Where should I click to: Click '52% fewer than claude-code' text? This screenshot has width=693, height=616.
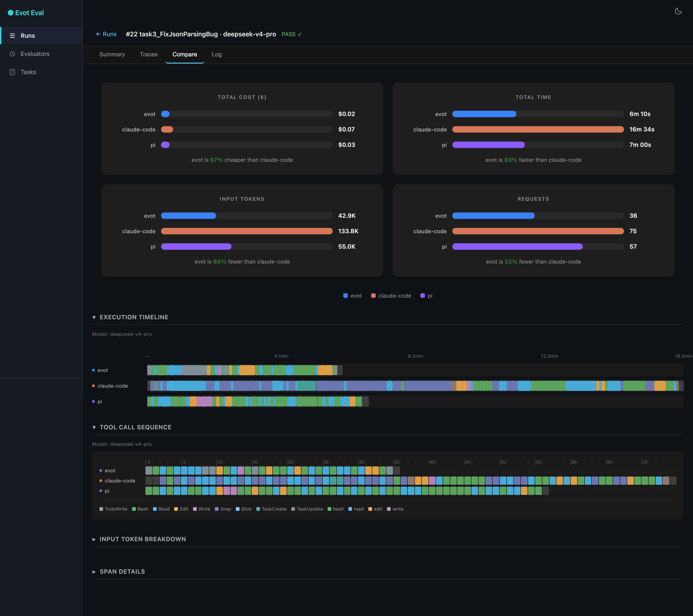coord(543,262)
